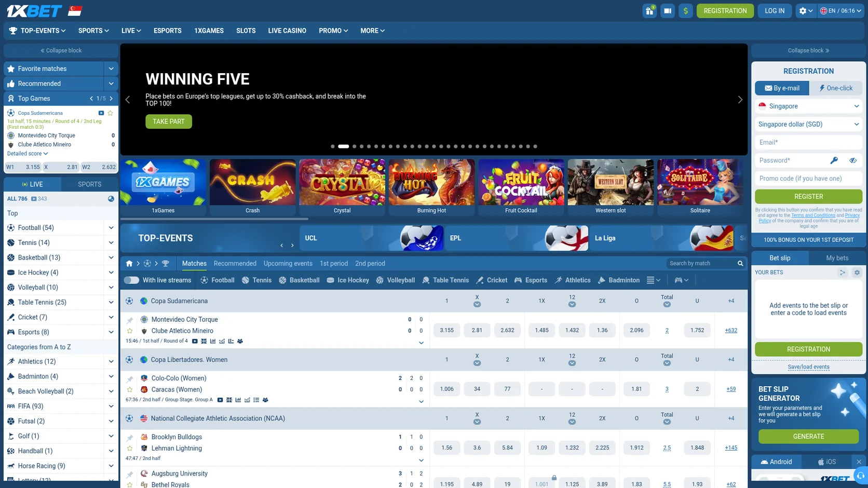Open the home icon in events breadcrumb
Viewport: 868px width, 488px height.
129,264
